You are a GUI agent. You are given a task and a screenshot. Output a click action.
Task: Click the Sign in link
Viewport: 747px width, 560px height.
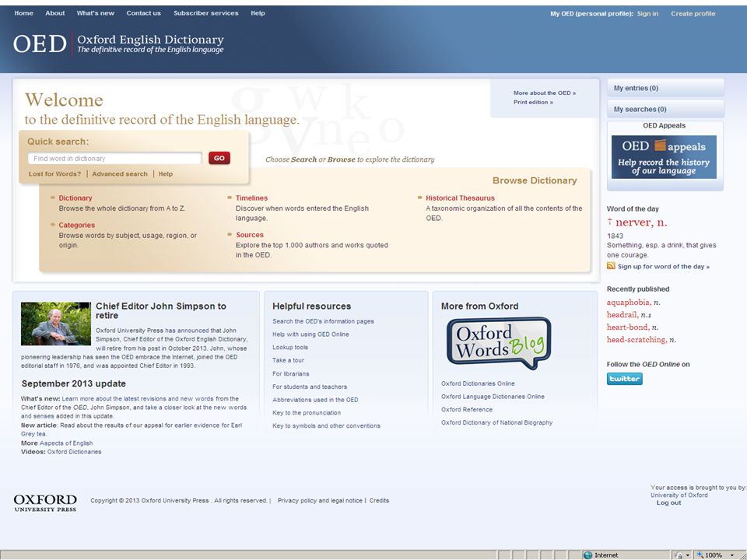point(647,14)
